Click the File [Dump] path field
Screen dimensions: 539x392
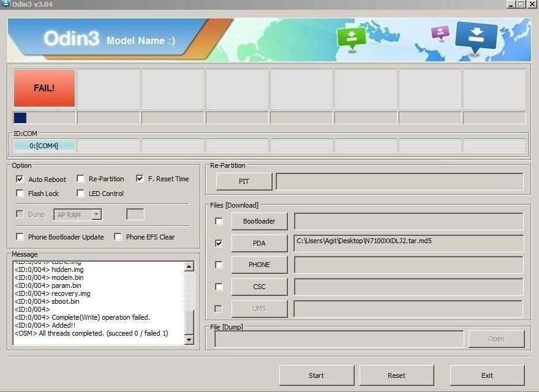click(x=339, y=339)
